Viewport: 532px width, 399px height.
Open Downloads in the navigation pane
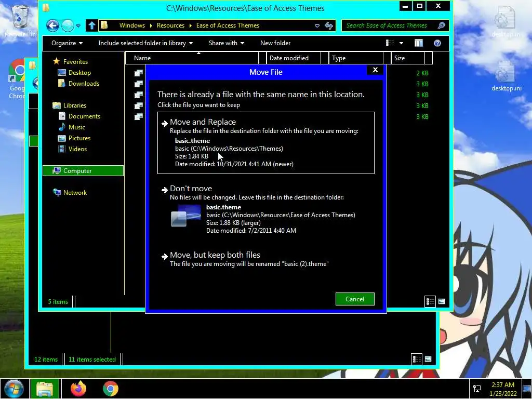(84, 84)
